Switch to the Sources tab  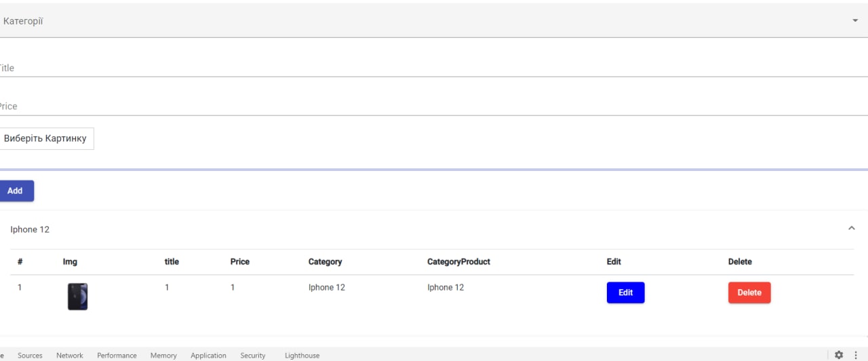(30, 356)
